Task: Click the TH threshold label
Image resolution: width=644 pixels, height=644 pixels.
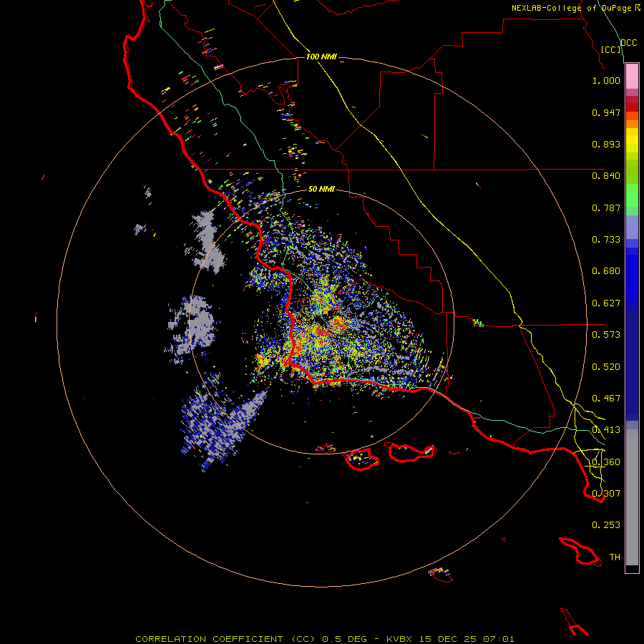Action: [615, 557]
